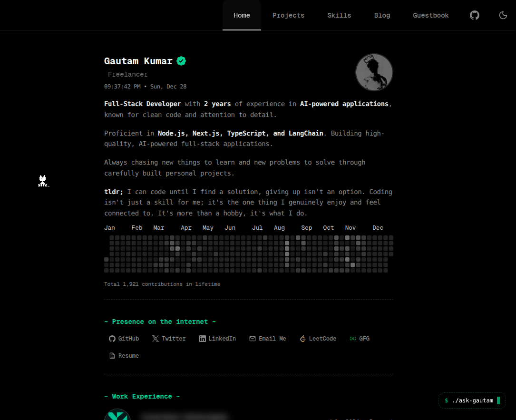Open the LeetCode profile link
This screenshot has width=516, height=420.
(x=318, y=339)
